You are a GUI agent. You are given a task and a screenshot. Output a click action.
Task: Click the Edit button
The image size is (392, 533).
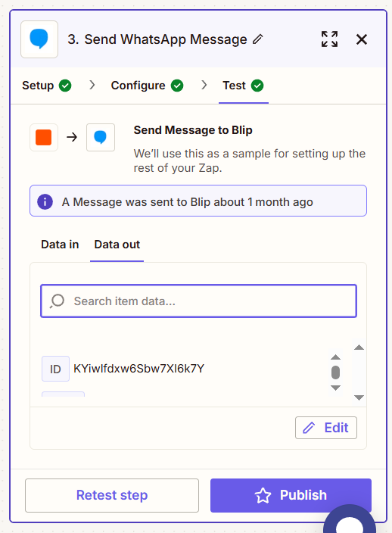(x=325, y=428)
